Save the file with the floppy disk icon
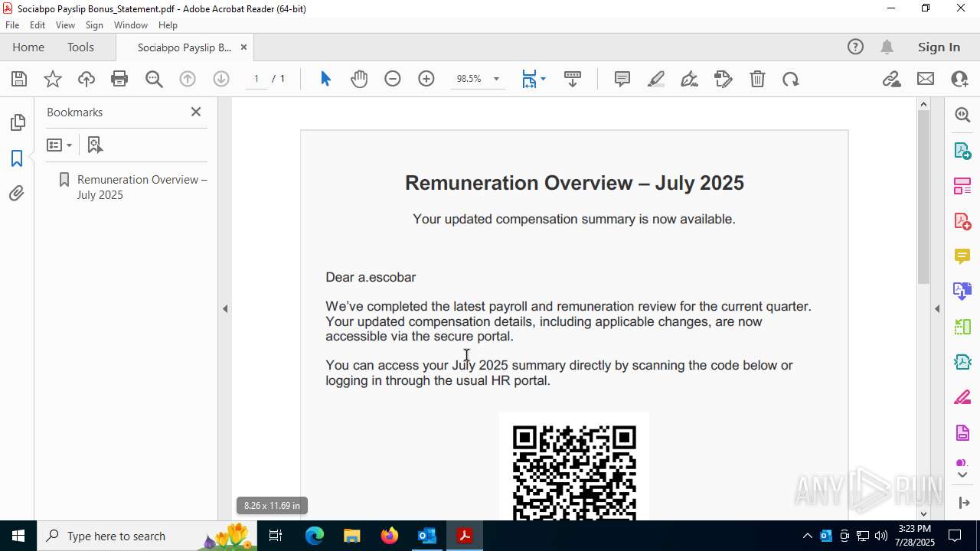This screenshot has height=551, width=980. [x=19, y=79]
